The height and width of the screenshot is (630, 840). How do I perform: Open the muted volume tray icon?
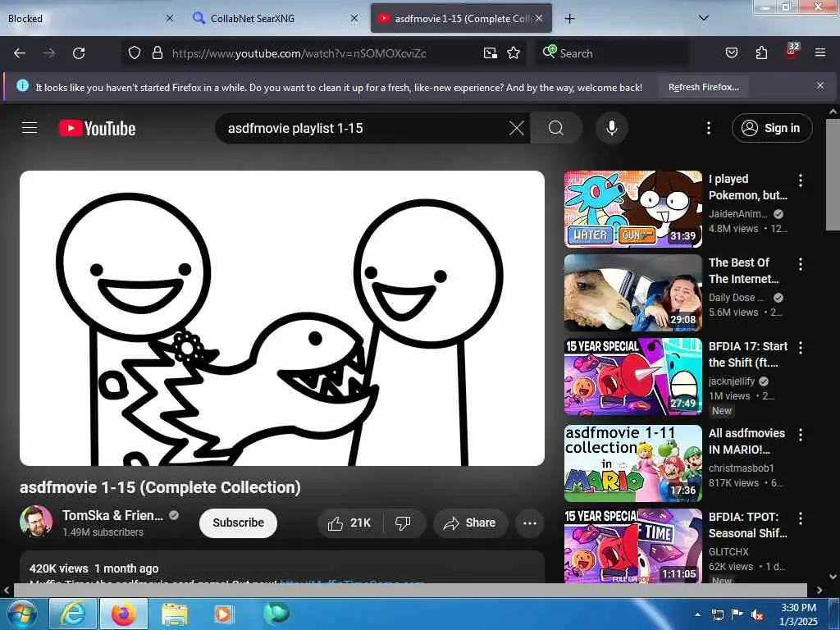tap(756, 615)
